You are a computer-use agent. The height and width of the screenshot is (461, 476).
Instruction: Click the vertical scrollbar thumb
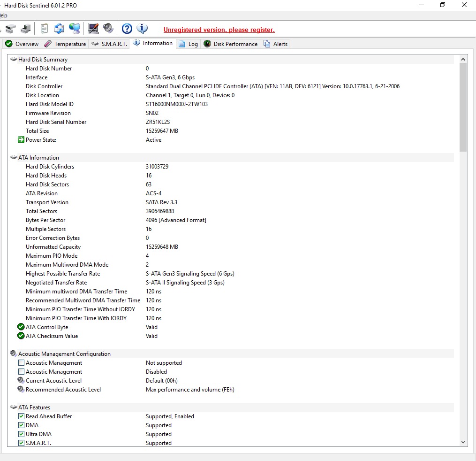(463, 107)
